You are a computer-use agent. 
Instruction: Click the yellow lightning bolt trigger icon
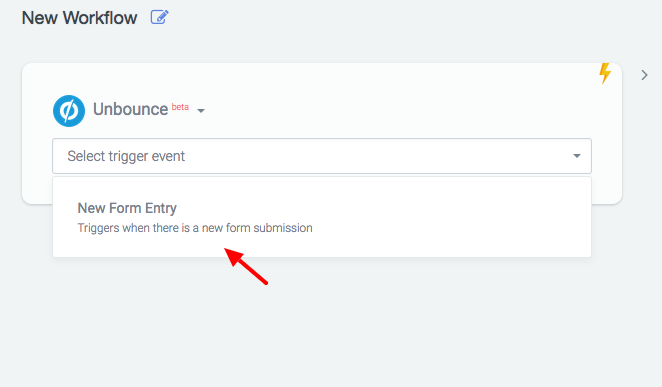point(605,73)
